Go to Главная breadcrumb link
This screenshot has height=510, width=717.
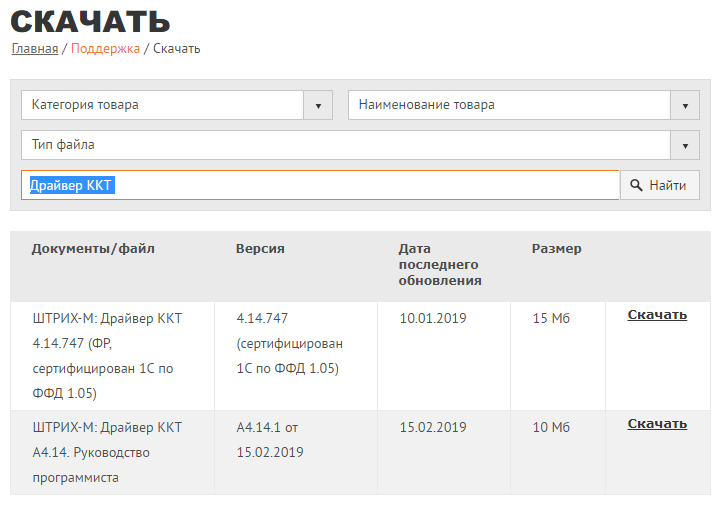pyautogui.click(x=34, y=48)
